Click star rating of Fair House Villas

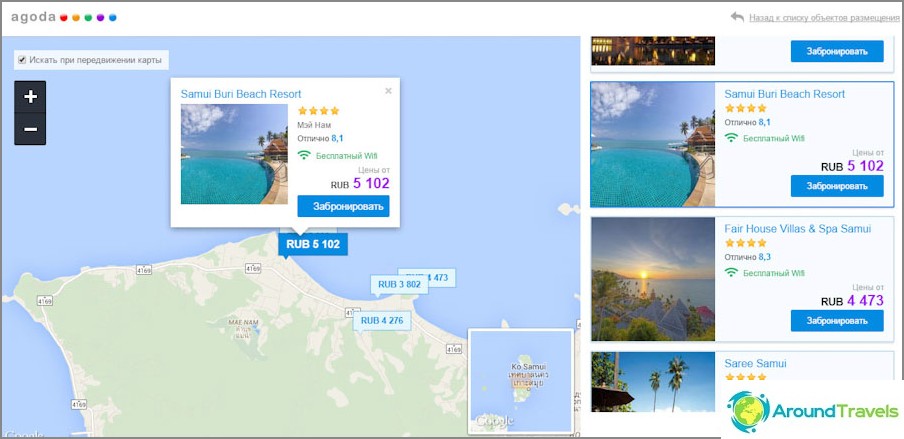pos(745,243)
